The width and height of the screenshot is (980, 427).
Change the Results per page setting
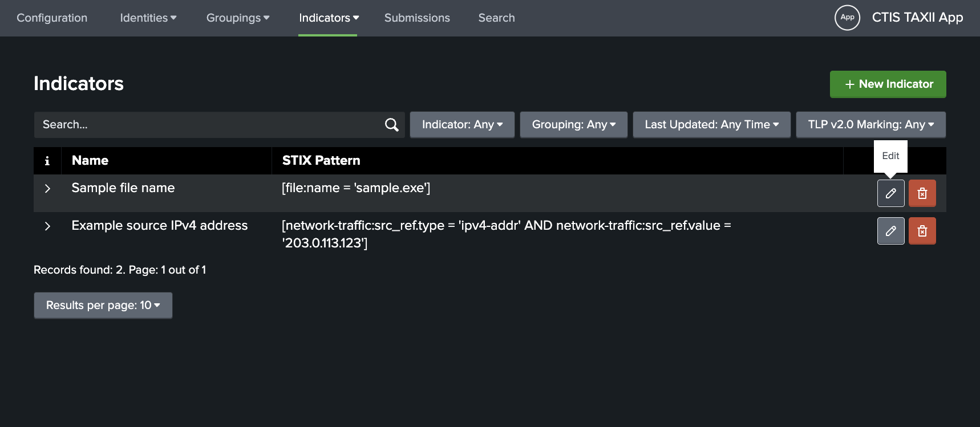tap(103, 306)
